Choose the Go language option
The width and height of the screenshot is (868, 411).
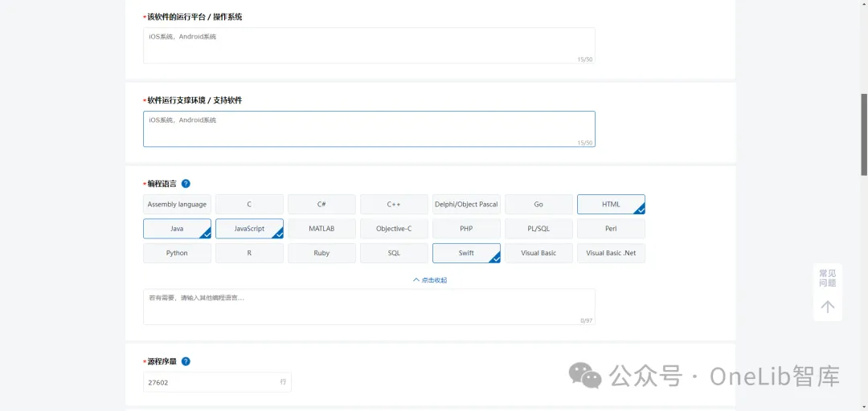(538, 205)
